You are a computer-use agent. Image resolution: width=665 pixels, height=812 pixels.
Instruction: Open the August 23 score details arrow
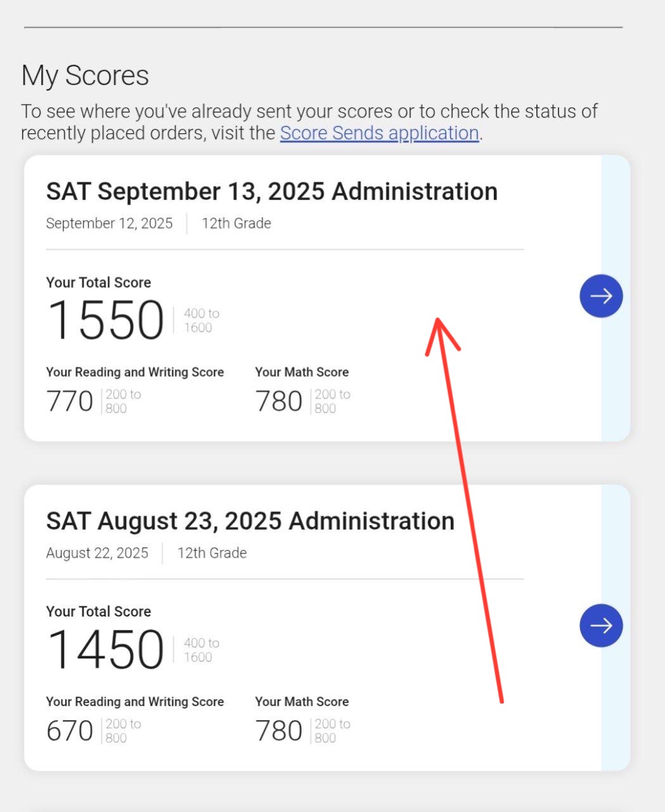coord(601,625)
